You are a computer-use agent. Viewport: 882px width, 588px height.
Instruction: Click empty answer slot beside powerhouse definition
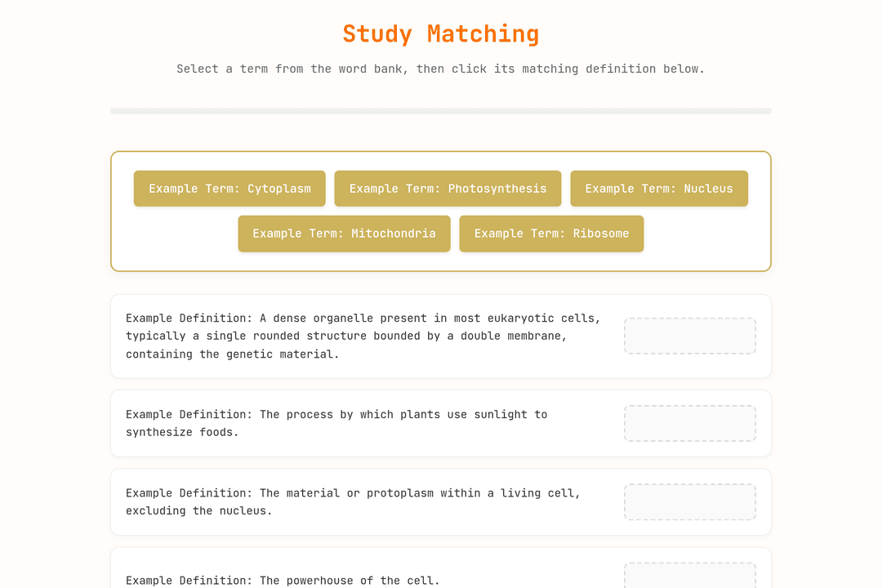689,576
